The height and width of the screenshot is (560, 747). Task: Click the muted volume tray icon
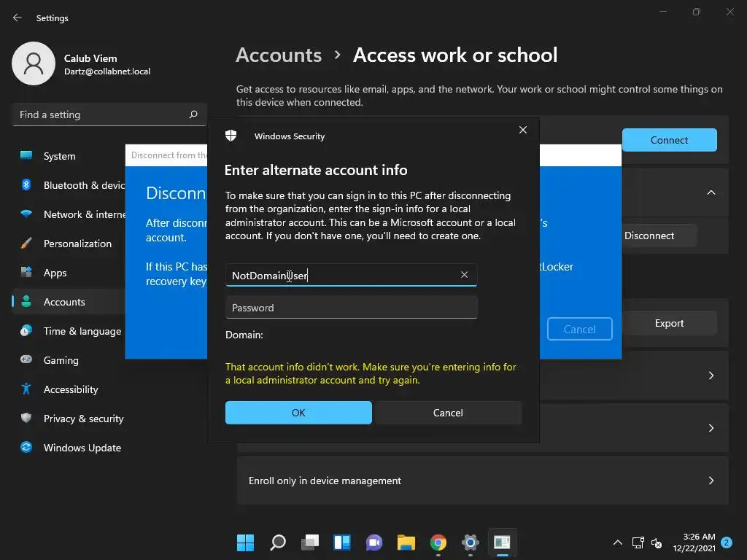(657, 542)
